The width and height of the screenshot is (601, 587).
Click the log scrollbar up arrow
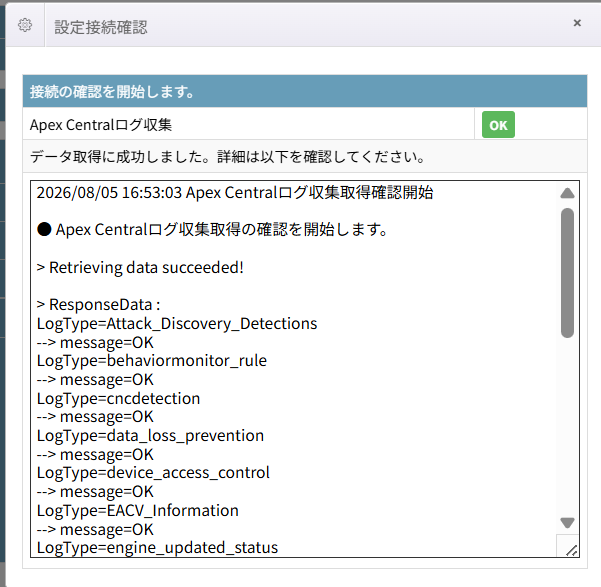567,193
